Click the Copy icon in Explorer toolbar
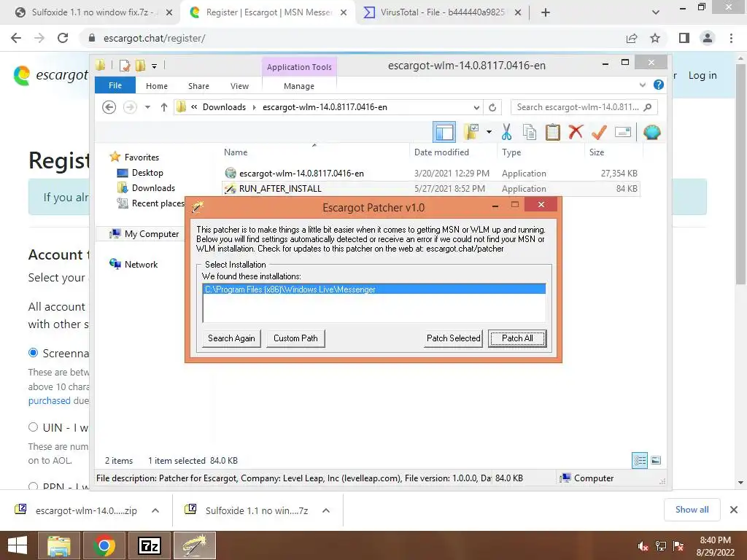747x560 pixels. coord(530,132)
